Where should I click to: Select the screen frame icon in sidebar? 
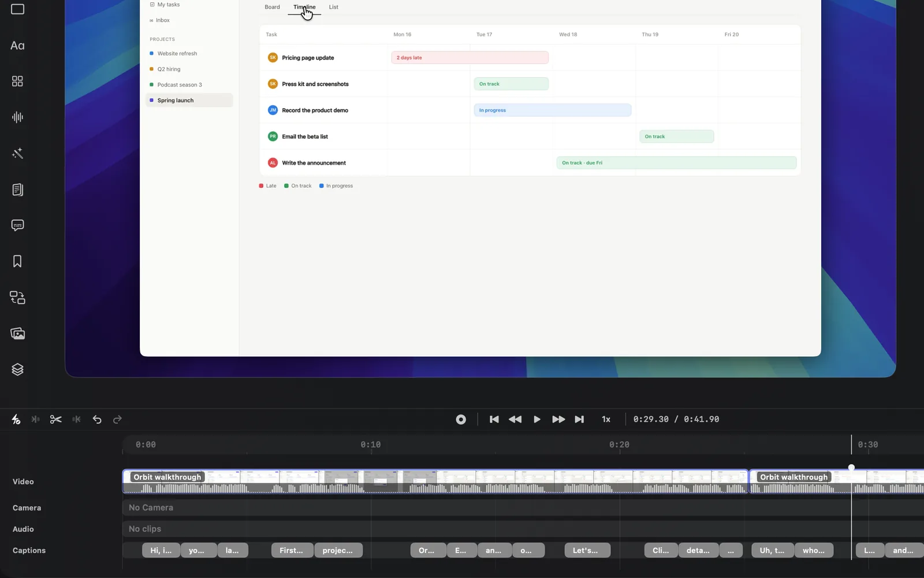17,9
